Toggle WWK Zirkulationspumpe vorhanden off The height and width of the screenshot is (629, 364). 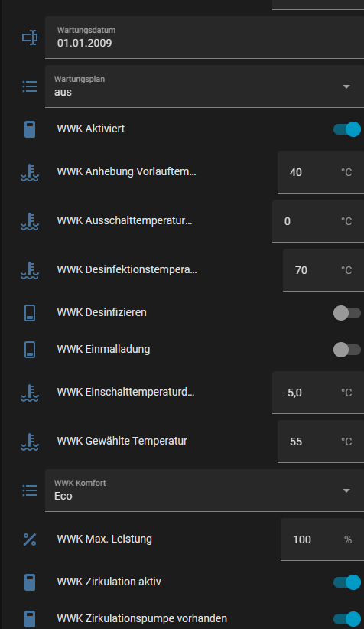347,619
